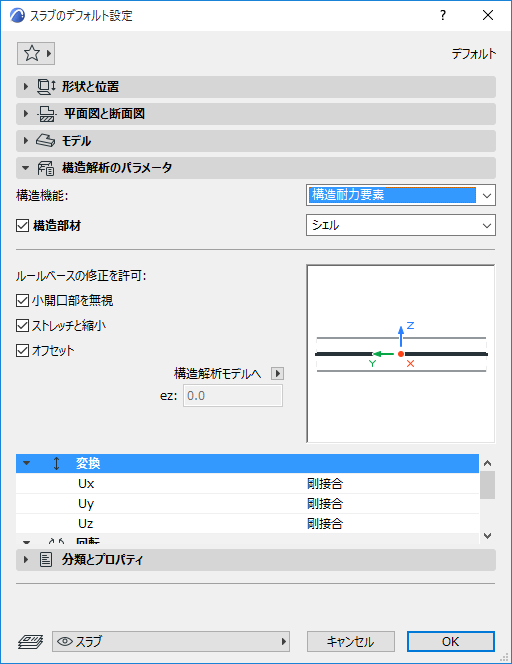Expand the モデル section
The width and height of the screenshot is (512, 664).
[26, 141]
